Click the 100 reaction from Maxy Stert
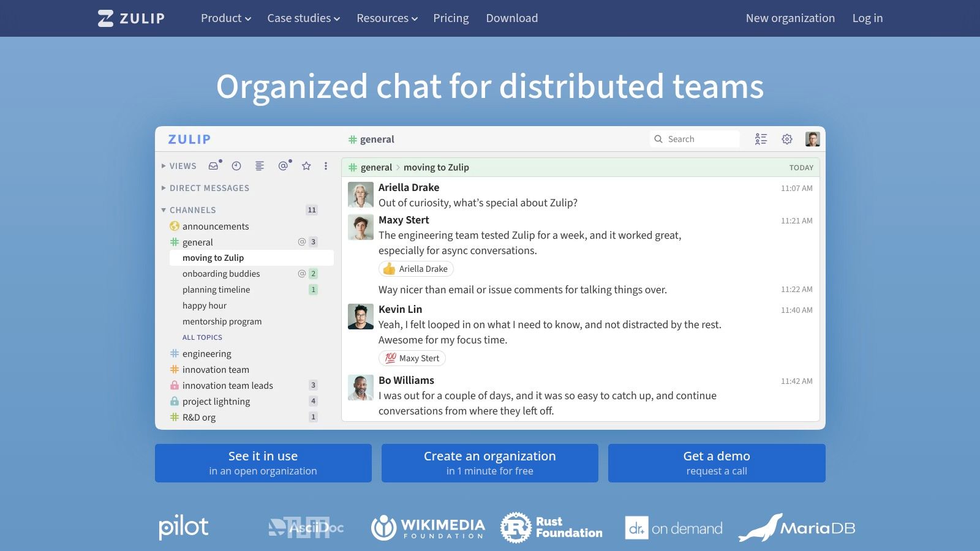 coord(412,358)
